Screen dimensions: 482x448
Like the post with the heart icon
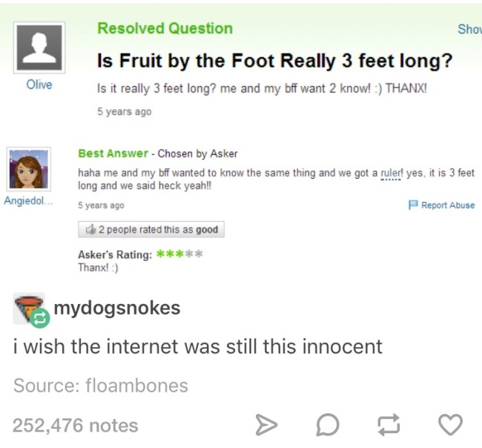(449, 425)
